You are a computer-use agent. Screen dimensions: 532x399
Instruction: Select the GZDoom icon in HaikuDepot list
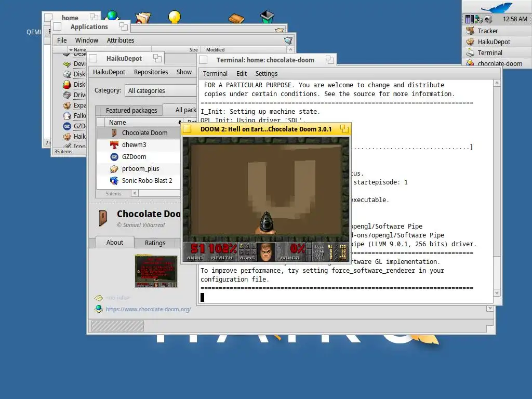click(114, 157)
